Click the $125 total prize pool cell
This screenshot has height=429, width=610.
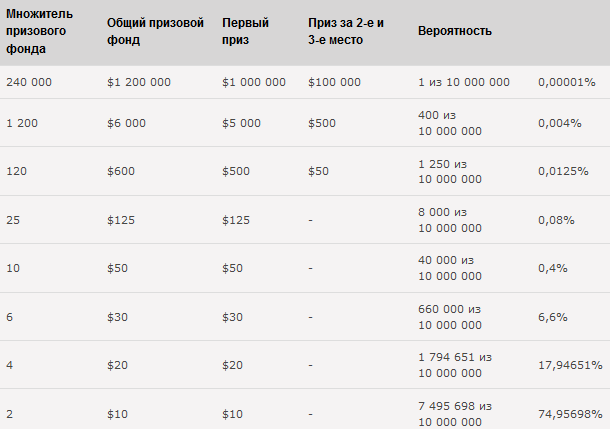tap(121, 220)
